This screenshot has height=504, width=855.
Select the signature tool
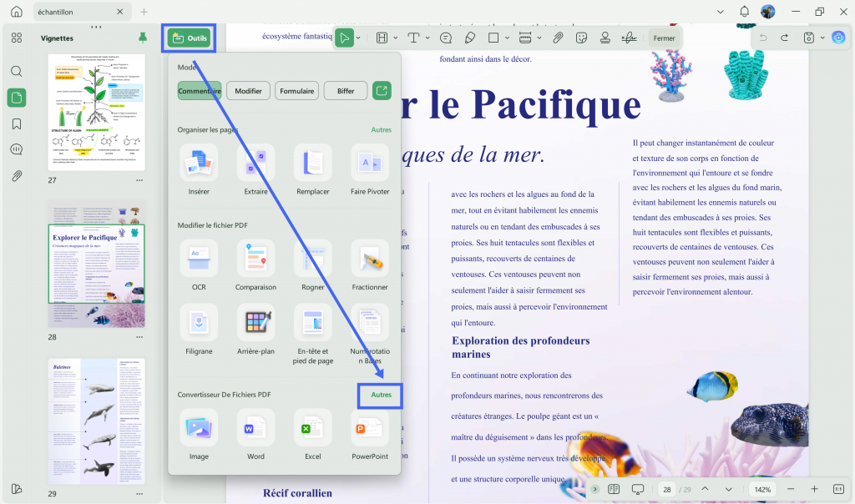(x=630, y=38)
